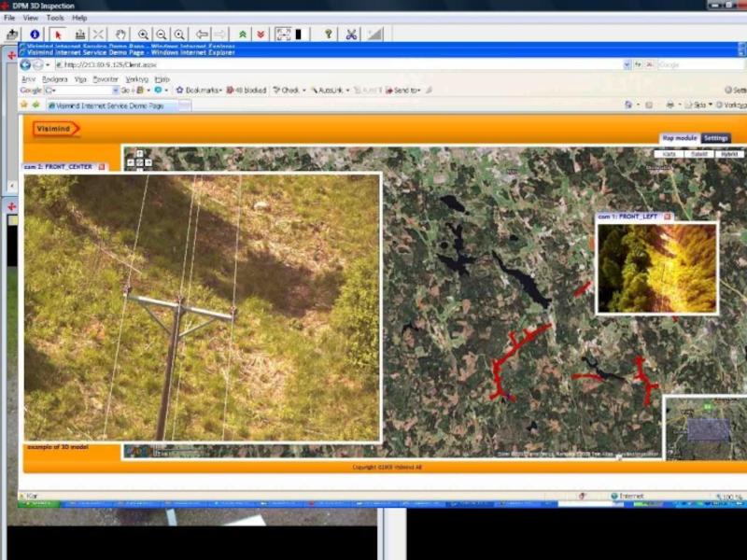This screenshot has width=747, height=560.
Task: Open the Help menu in DPM 3D Inspection
Action: 79,18
